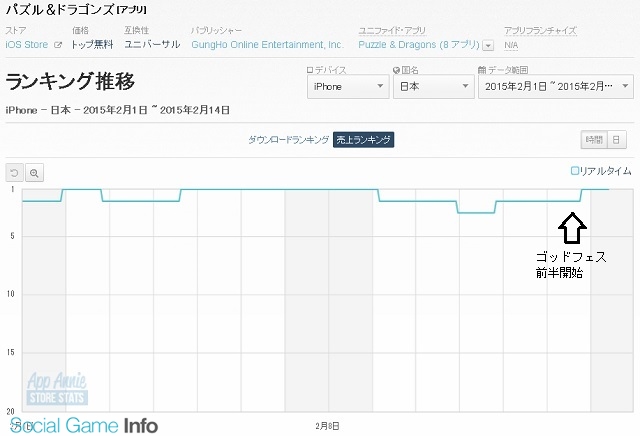Click the calendar icon beside データ範囲
The image size is (640, 436).
pos(482,69)
